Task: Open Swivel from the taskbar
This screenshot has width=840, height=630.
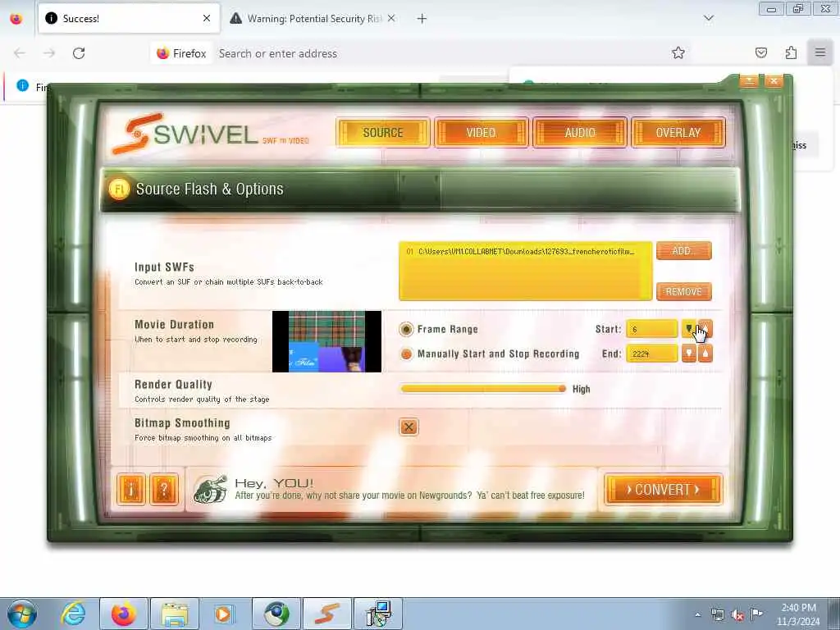Action: coord(327,614)
